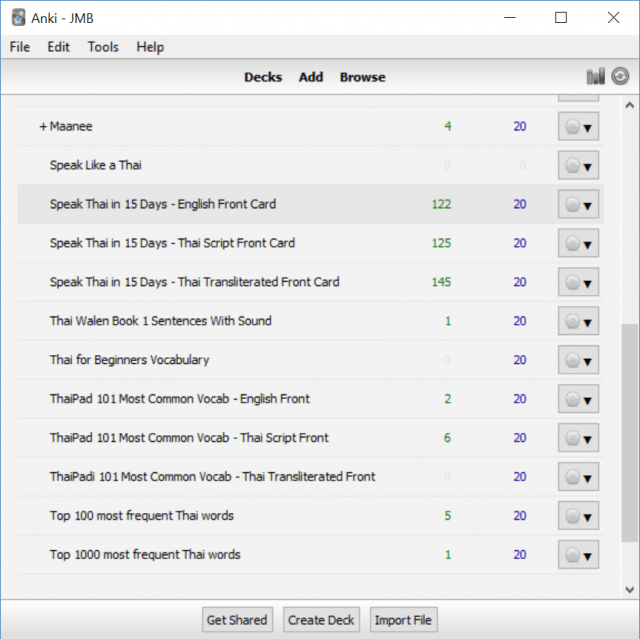The height and width of the screenshot is (639, 640).
Task: Click Add in the top toolbar
Action: [x=311, y=77]
